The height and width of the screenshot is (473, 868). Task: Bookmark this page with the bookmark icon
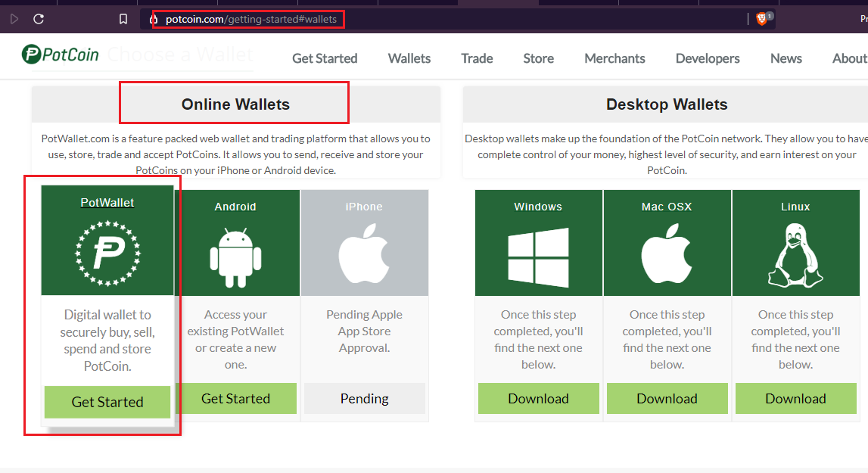[x=123, y=19]
